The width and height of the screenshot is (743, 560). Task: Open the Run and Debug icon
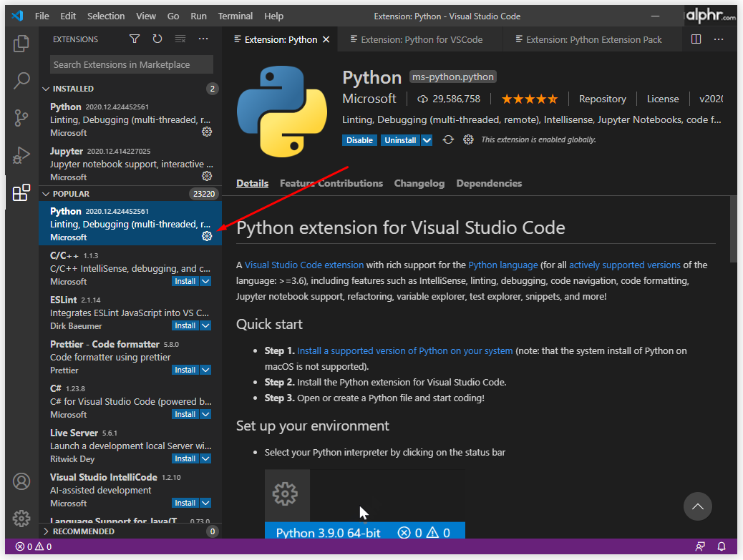click(x=21, y=155)
